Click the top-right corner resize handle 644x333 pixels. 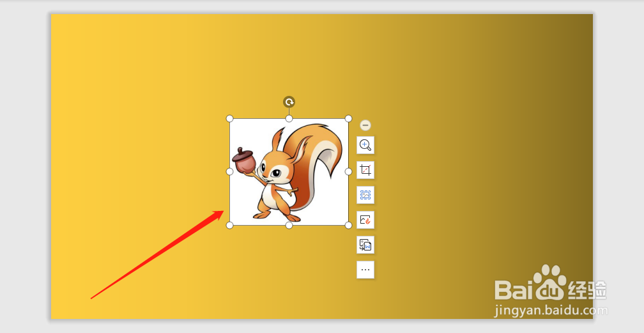(x=348, y=119)
